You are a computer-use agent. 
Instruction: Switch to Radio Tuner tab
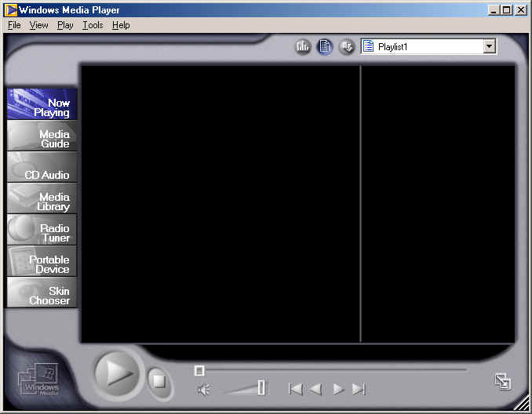[42, 230]
